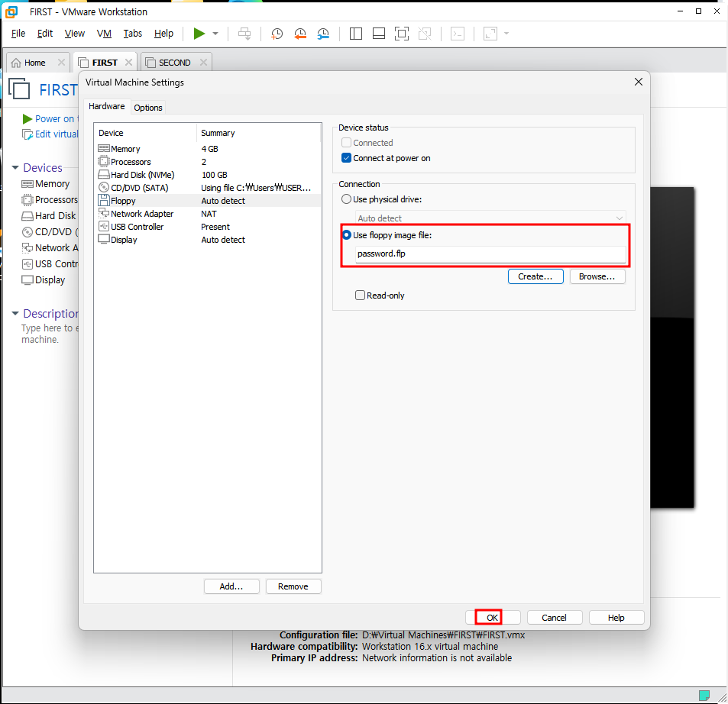Click Edit virtual machine settings link behind dialog
728x704 pixels.
pos(50,134)
